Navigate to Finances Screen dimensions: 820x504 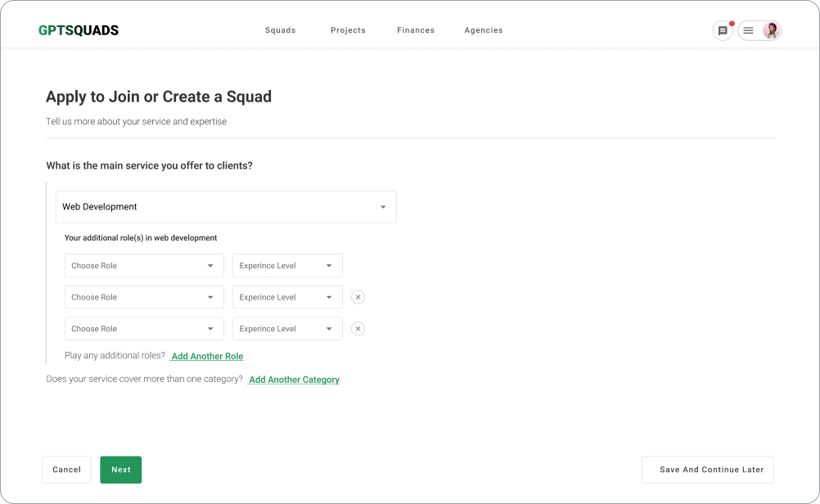click(416, 30)
